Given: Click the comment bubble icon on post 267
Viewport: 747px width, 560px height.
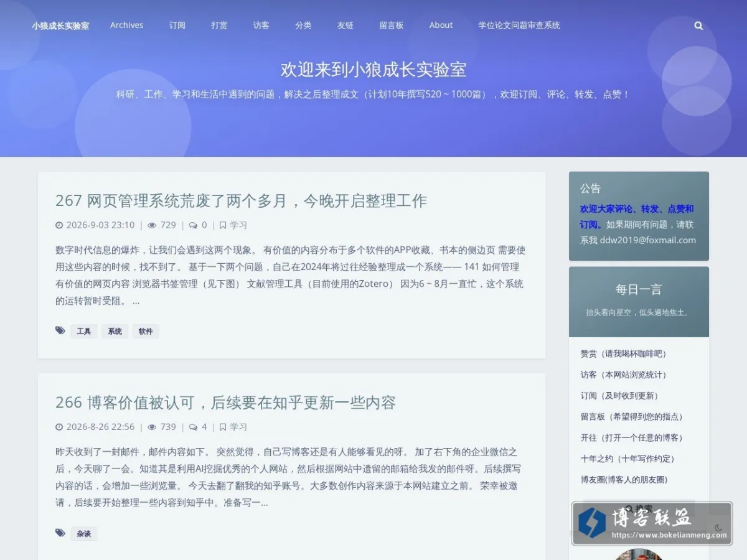Looking at the screenshot, I should (x=194, y=225).
